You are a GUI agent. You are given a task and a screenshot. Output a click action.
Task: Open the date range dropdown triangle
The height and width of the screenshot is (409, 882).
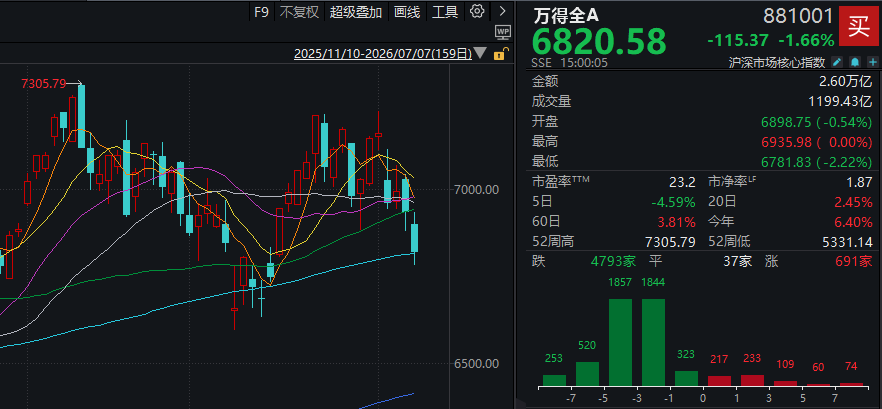coord(480,53)
